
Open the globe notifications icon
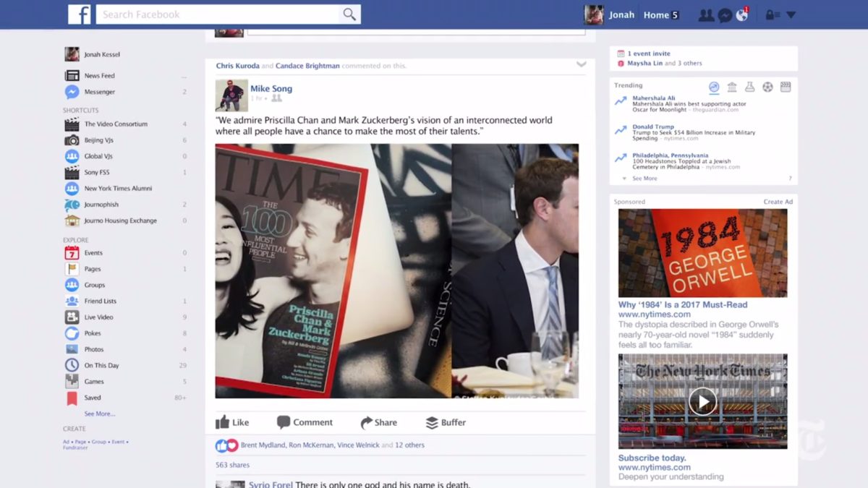point(742,15)
